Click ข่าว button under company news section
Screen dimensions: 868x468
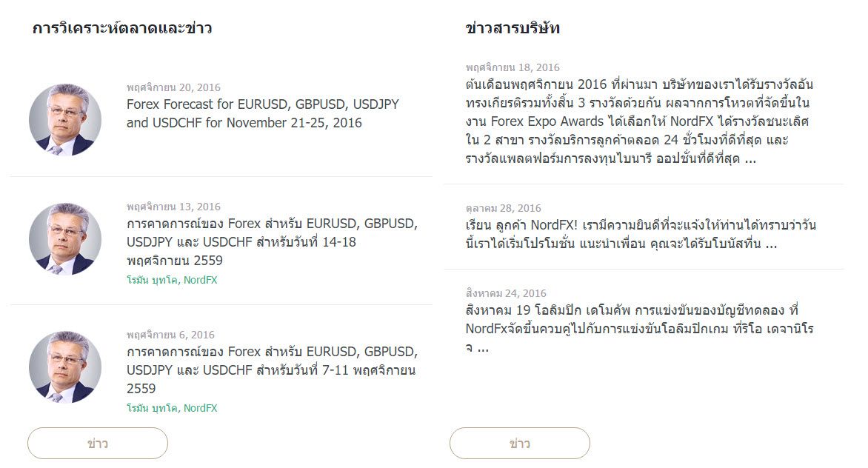tap(520, 443)
